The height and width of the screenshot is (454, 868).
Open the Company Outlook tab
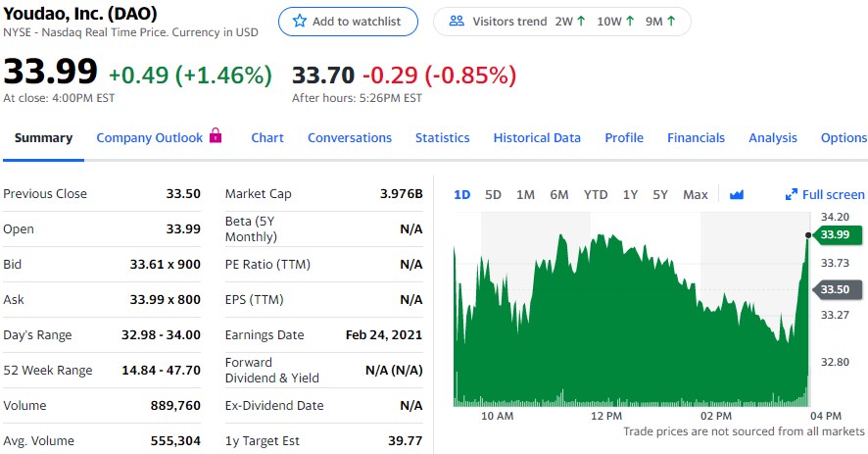[150, 138]
